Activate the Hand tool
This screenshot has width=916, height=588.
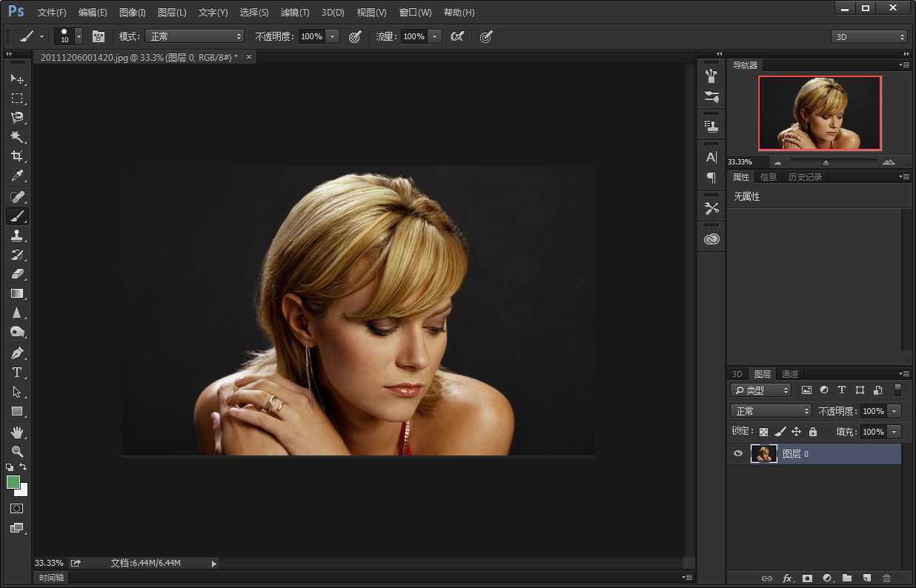[x=16, y=432]
